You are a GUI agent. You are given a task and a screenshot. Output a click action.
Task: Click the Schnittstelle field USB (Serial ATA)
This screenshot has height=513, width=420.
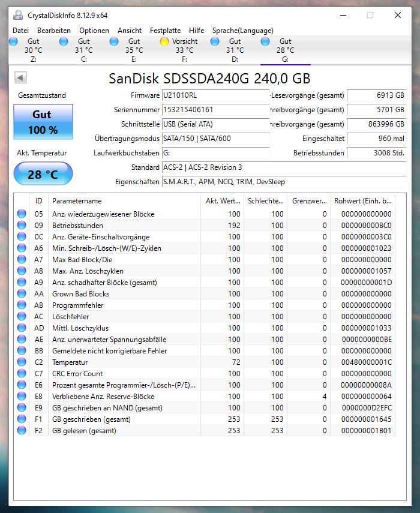click(x=215, y=124)
